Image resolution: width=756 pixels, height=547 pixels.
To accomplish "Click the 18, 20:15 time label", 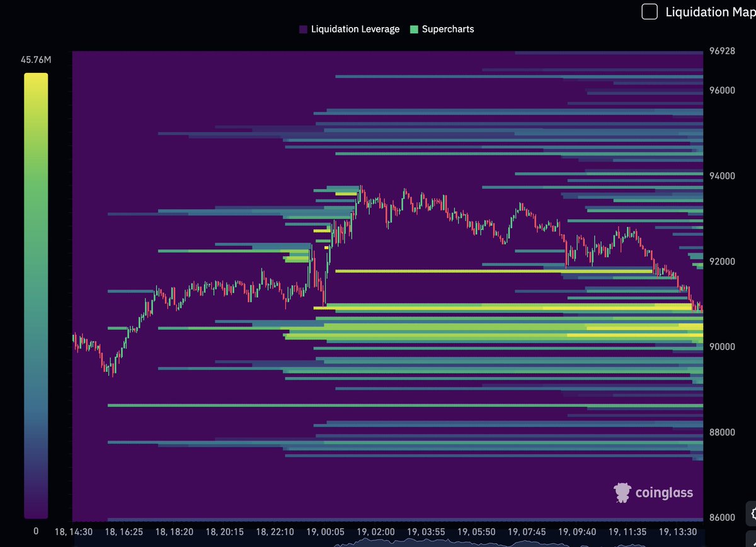I will 225,532.
